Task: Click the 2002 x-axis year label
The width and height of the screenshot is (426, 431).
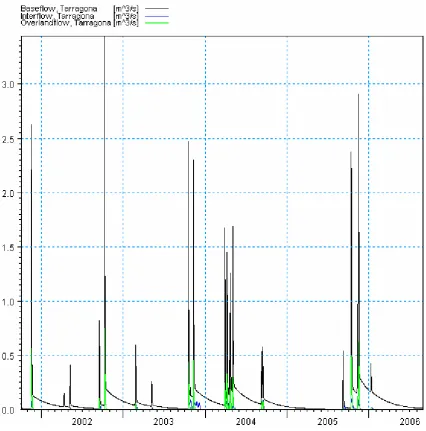Action: point(82,422)
